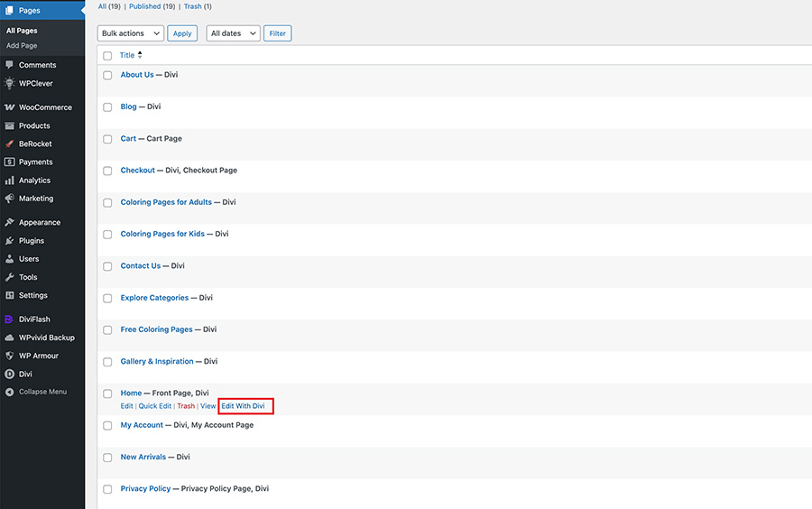Image resolution: width=812 pixels, height=509 pixels.
Task: Click the Pages icon in sidebar
Action: pyautogui.click(x=9, y=10)
